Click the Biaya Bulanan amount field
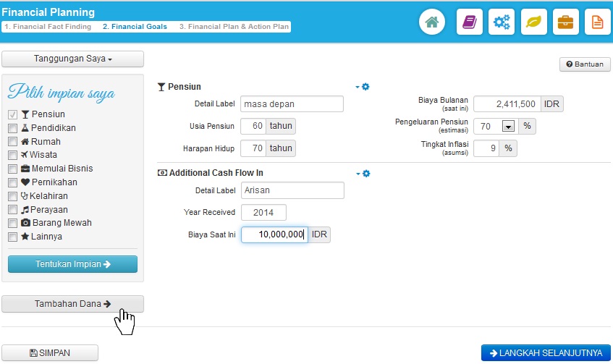This screenshot has width=613, height=364. [507, 104]
